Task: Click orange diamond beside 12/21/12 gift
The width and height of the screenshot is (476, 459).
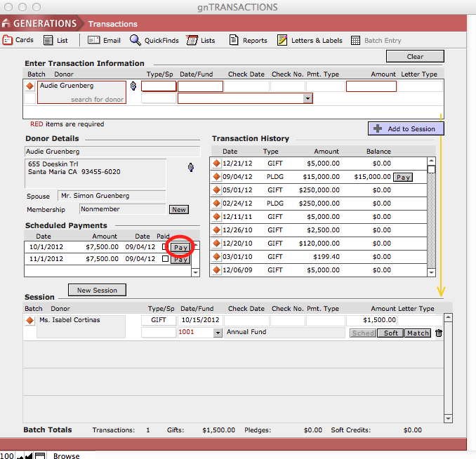Action: 217,164
